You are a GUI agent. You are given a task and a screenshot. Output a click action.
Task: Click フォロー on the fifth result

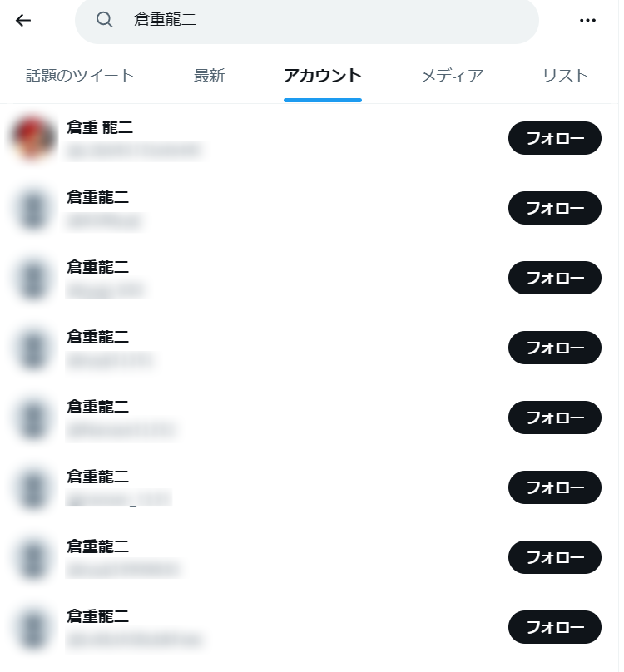pos(554,418)
